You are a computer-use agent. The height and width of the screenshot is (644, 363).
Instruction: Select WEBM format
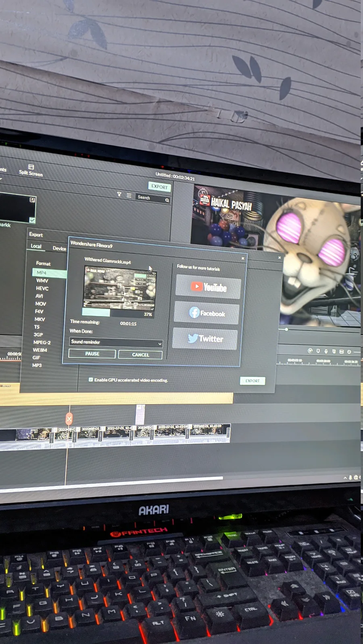pos(40,350)
